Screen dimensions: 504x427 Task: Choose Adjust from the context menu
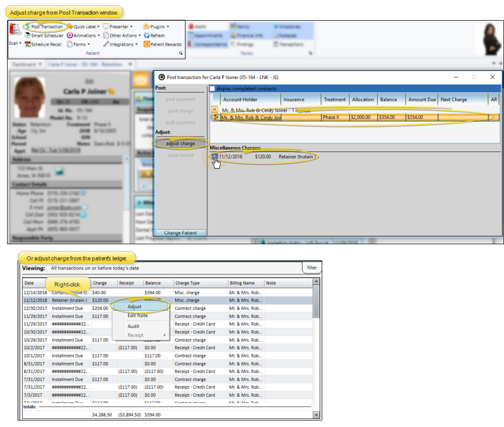pyautogui.click(x=134, y=306)
